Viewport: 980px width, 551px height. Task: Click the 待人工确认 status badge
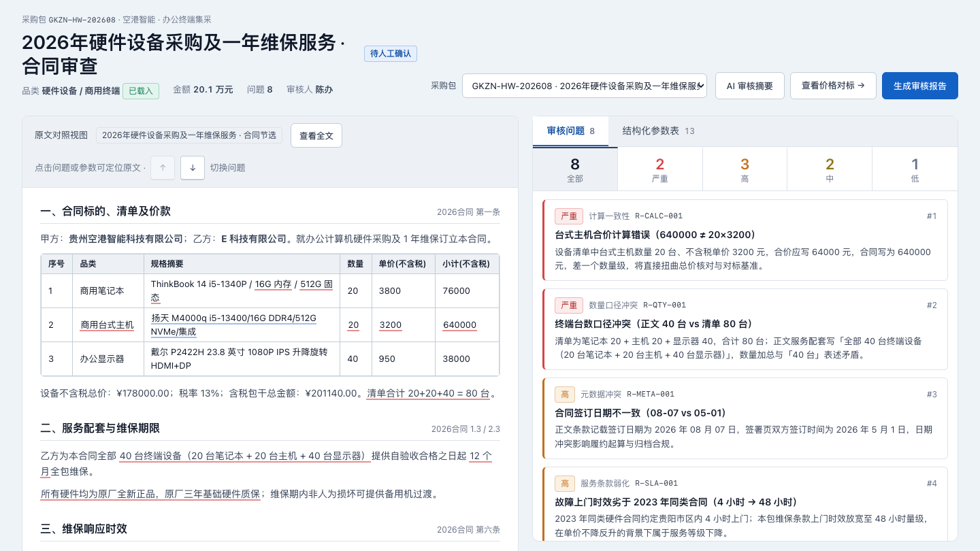tap(391, 53)
